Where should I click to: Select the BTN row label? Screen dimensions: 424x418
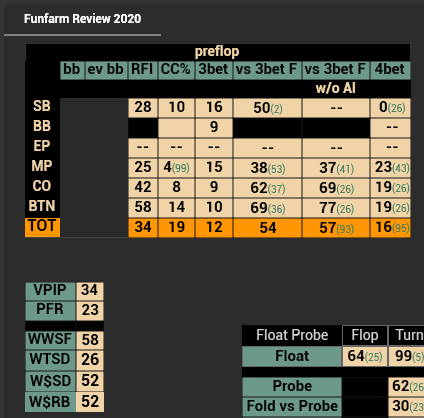pyautogui.click(x=42, y=206)
